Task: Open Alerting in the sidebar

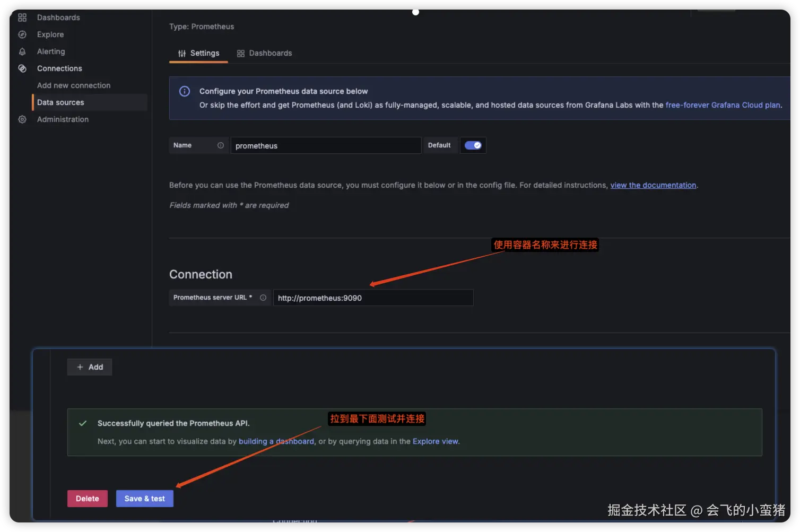Action: [x=51, y=51]
